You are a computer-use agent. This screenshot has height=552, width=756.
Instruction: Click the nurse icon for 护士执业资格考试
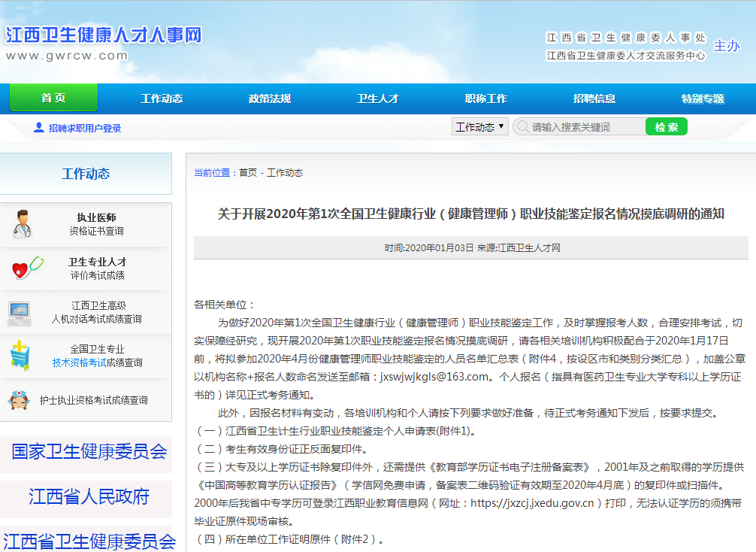tap(19, 400)
